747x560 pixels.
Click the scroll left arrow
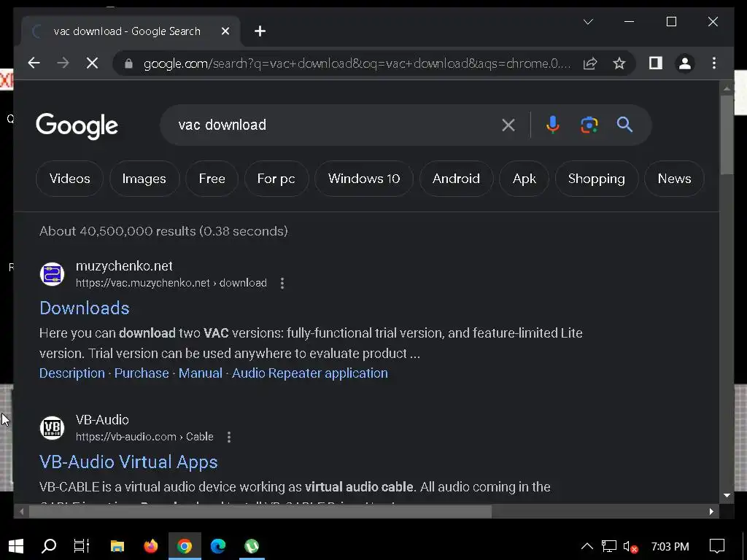21,511
